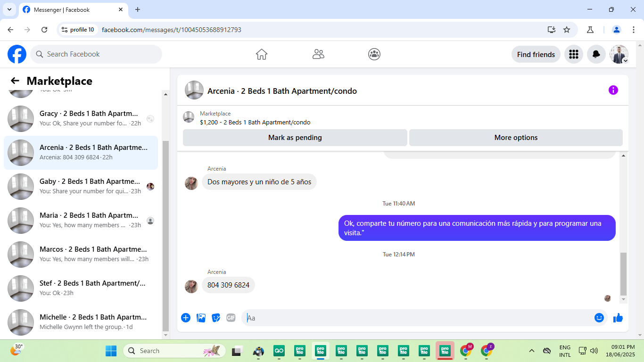The height and width of the screenshot is (362, 644).
Task: Install the app via the address bar icon
Action: click(x=552, y=30)
